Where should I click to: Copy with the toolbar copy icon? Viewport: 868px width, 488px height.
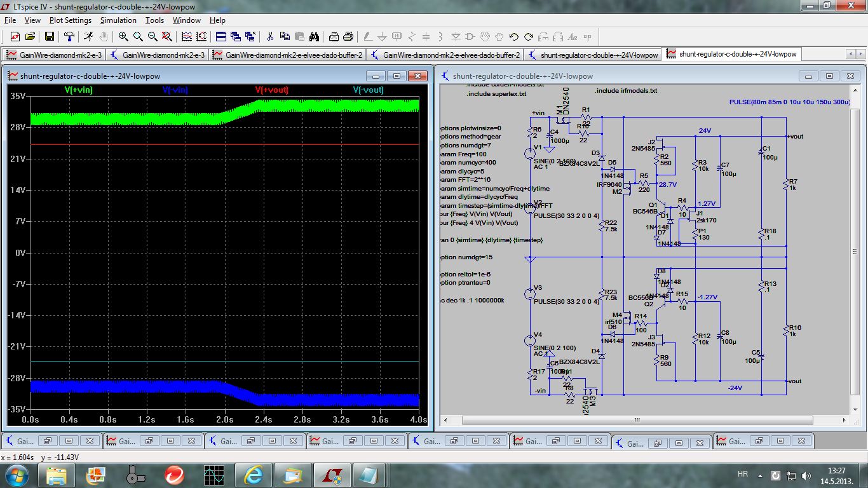click(285, 37)
